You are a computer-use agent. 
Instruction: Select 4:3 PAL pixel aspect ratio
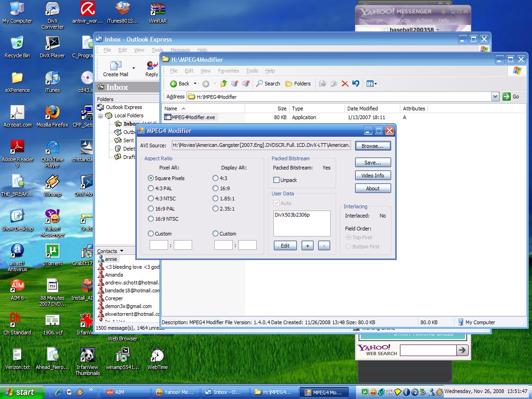[x=160, y=188]
